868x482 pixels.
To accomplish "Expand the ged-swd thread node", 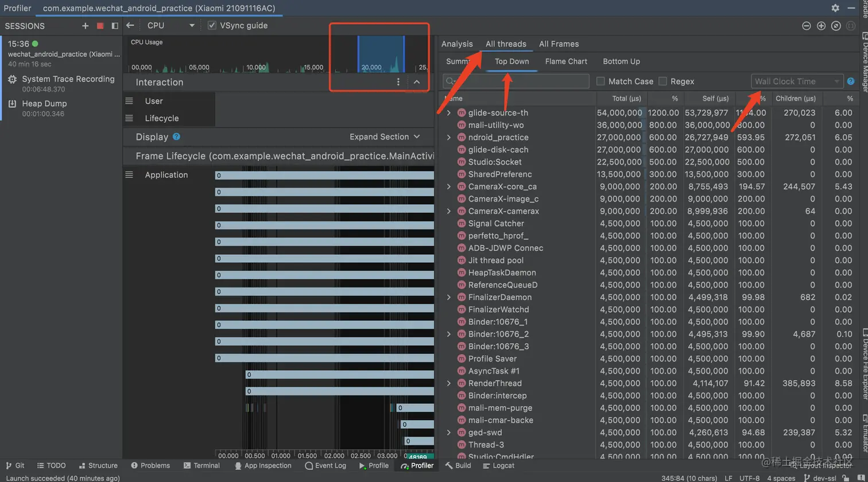I will 449,433.
